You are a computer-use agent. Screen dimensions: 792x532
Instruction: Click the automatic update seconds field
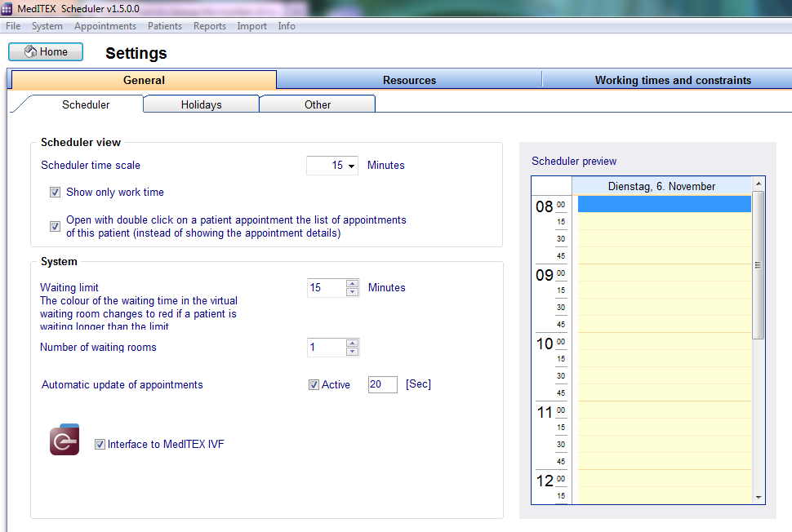(x=382, y=384)
